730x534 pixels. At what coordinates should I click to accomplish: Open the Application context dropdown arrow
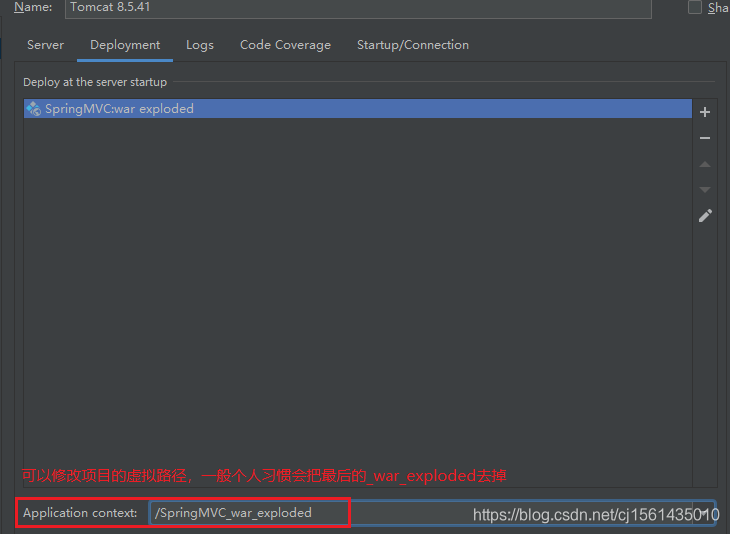[705, 513]
